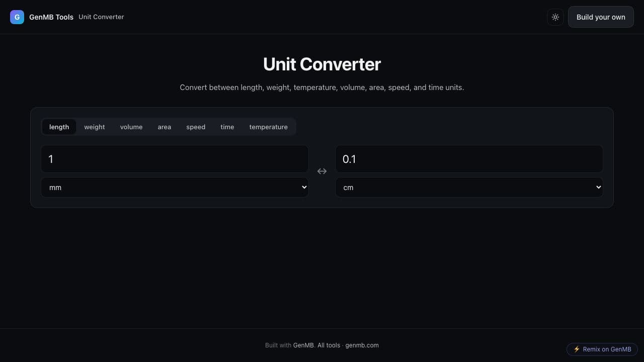Open the GenMB link in footer

pos(304,345)
